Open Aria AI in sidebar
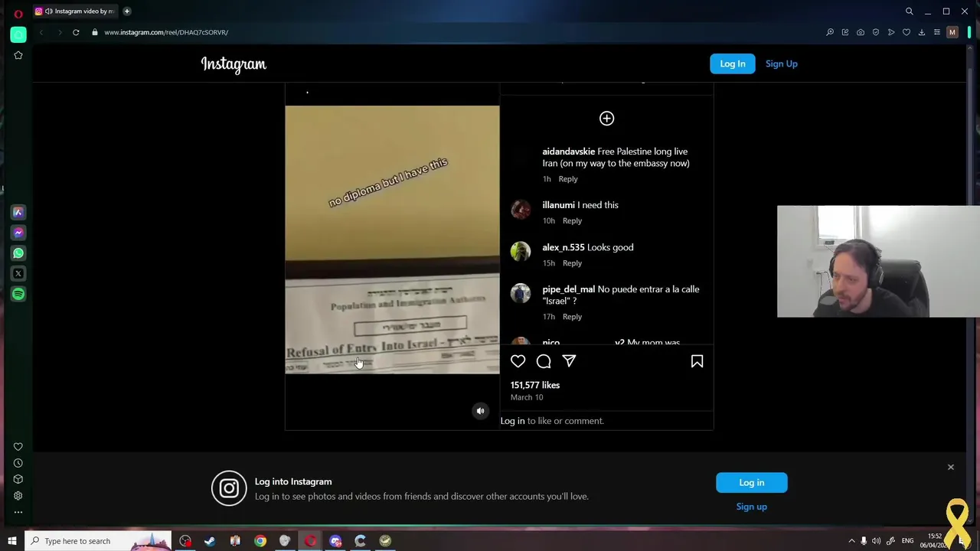Viewport: 980px width, 551px height. [x=18, y=212]
